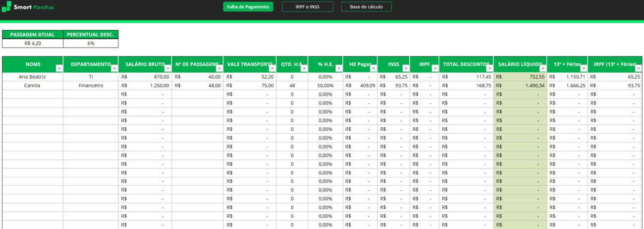Image resolution: width=644 pixels, height=229 pixels.
Task: Open the INSS column filter arrow
Action: (406, 69)
